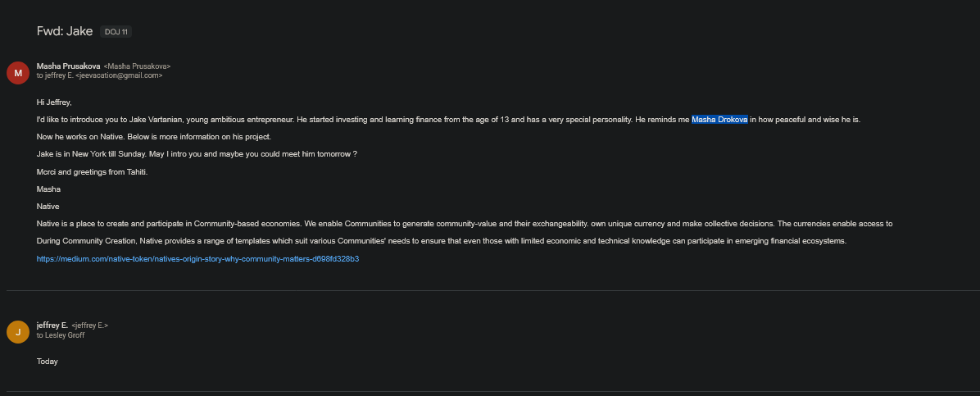This screenshot has width=980, height=396.
Task: Select the bold "jeffrey E." sender name
Action: (52, 325)
